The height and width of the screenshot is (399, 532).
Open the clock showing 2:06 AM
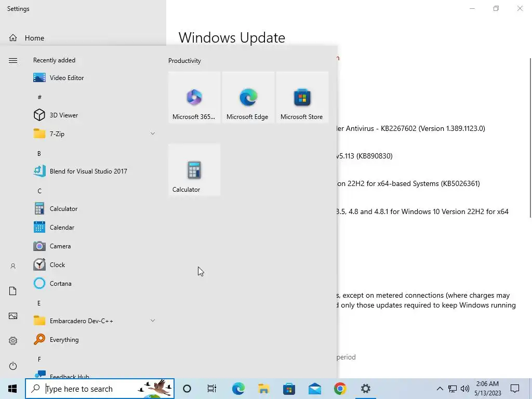(x=487, y=389)
